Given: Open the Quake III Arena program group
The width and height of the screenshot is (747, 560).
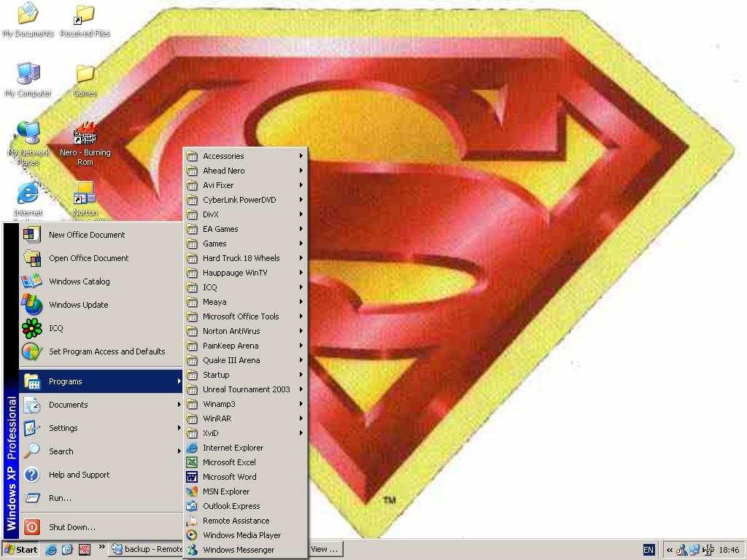Looking at the screenshot, I should [245, 360].
